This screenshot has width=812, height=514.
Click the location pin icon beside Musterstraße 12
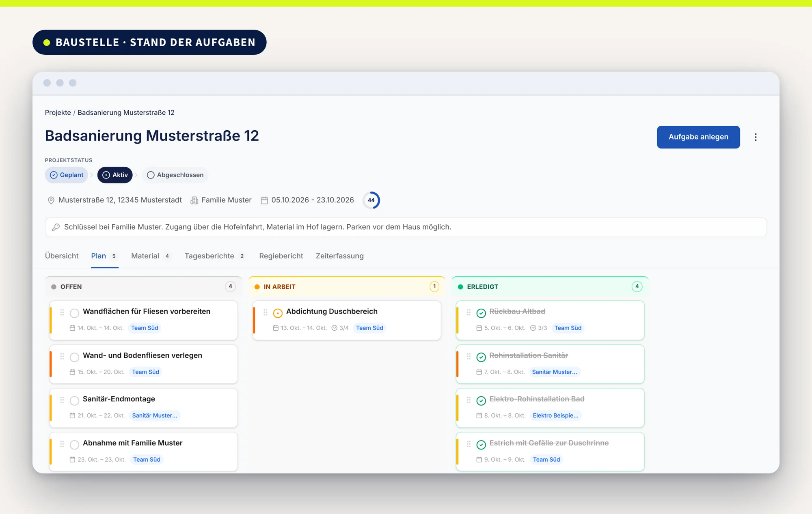51,200
